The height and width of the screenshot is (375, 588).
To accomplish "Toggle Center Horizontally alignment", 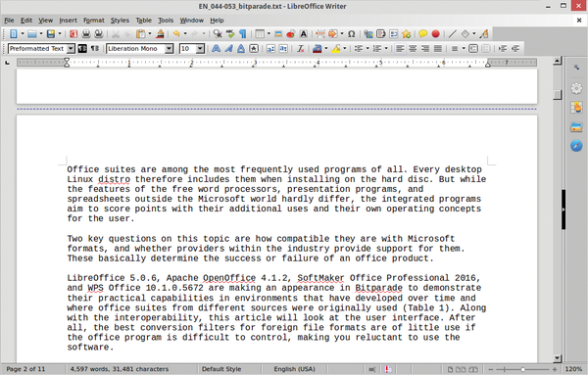I will (x=413, y=49).
